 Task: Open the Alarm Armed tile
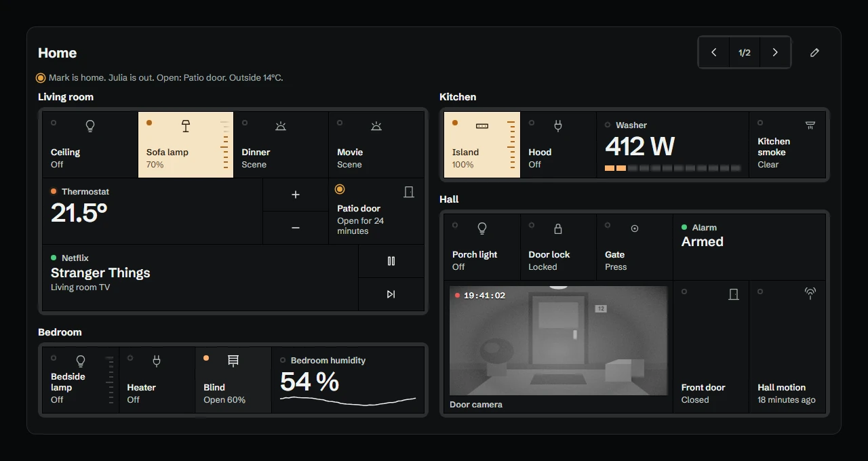tap(749, 247)
